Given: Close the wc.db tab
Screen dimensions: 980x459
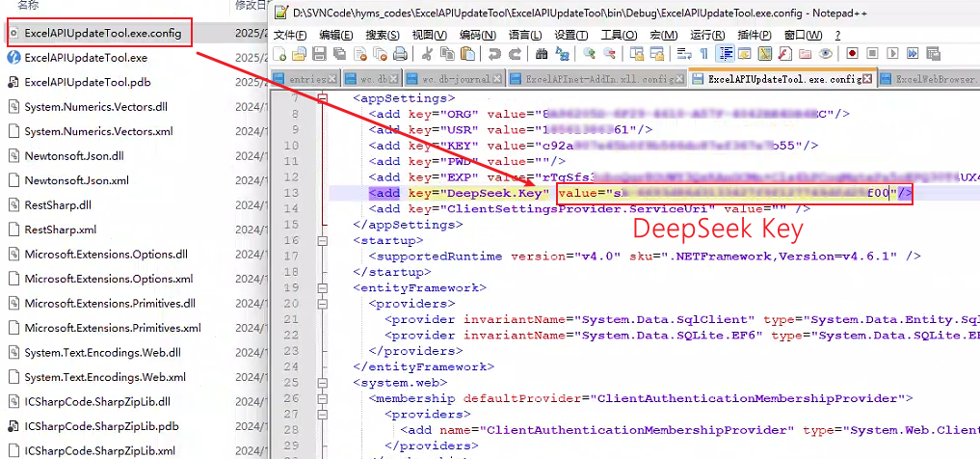Looking at the screenshot, I should pos(393,79).
